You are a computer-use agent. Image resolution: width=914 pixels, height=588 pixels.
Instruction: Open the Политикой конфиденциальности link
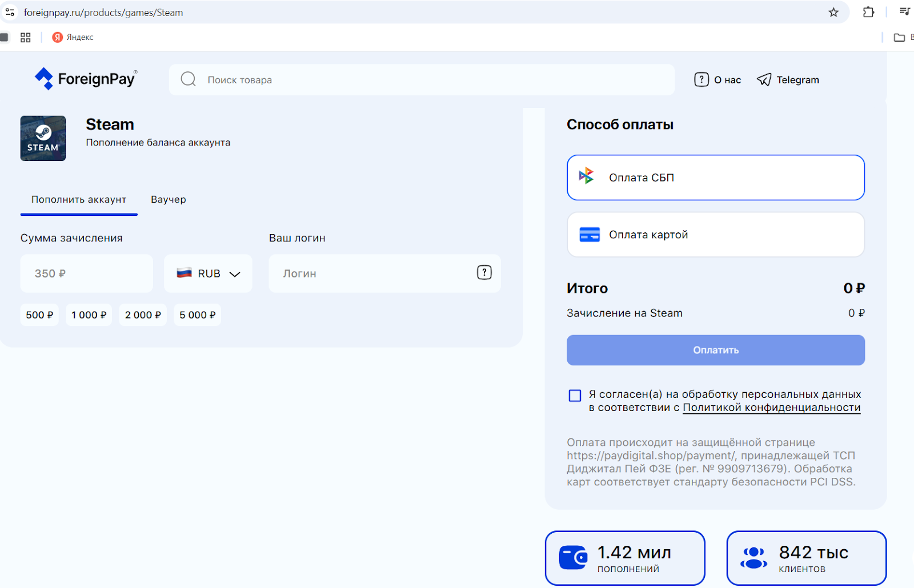771,408
